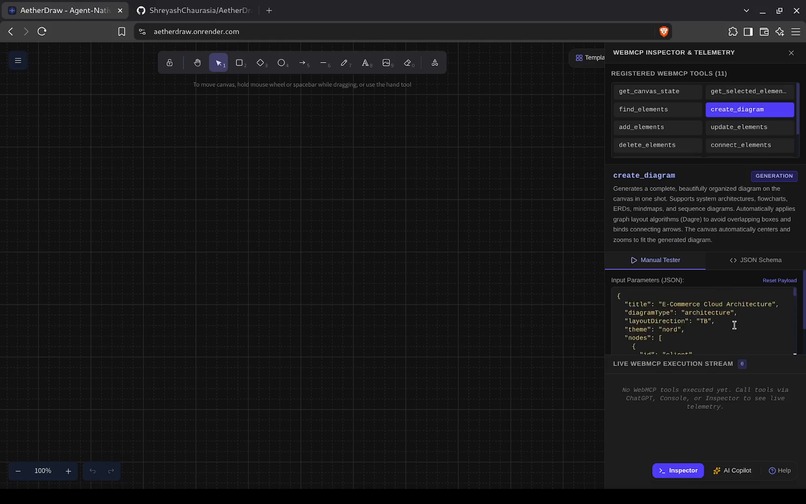
Task: Bookmark this page
Action: click(x=121, y=31)
